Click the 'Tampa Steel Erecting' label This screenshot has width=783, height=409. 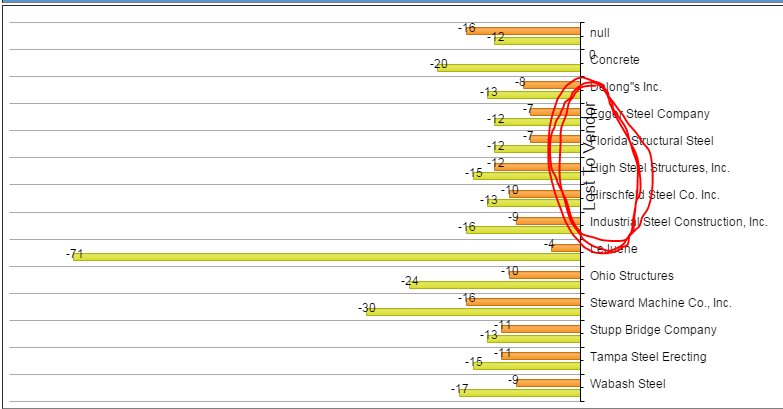648,357
